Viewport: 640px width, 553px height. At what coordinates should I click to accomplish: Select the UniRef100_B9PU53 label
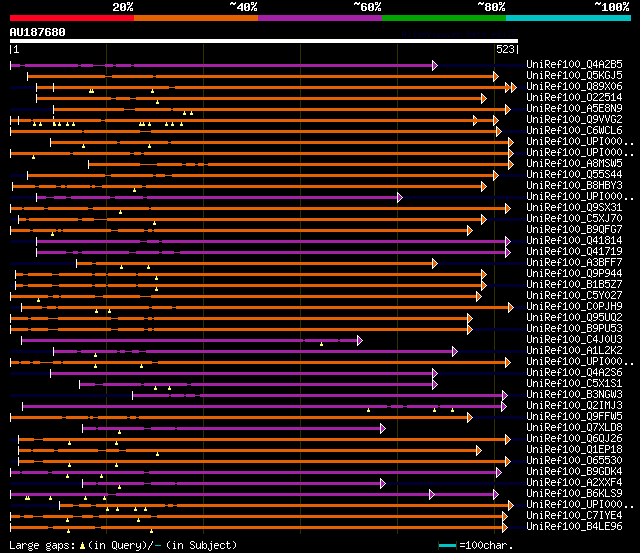pyautogui.click(x=574, y=329)
